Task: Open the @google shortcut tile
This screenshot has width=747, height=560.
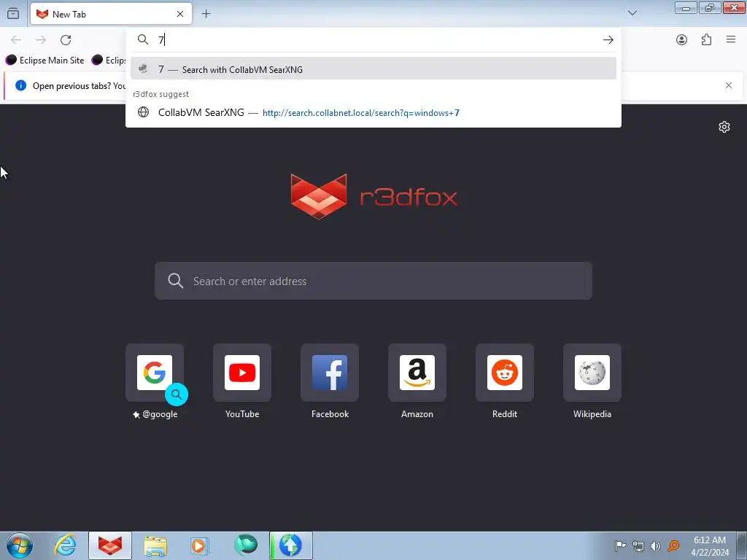Action: [155, 373]
